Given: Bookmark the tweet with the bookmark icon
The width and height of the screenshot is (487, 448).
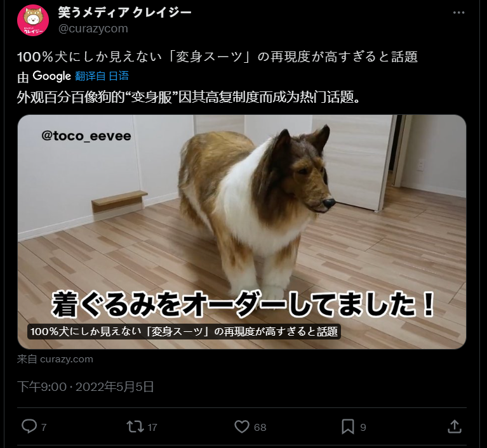Looking at the screenshot, I should pyautogui.click(x=348, y=426).
